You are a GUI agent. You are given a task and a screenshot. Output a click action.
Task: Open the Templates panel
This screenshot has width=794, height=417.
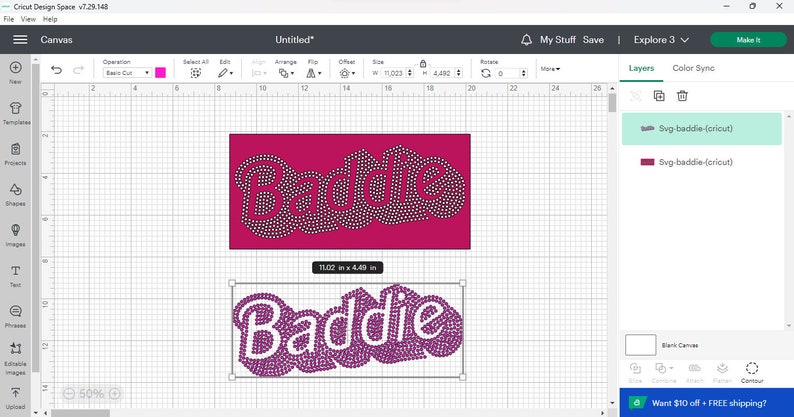(x=15, y=113)
